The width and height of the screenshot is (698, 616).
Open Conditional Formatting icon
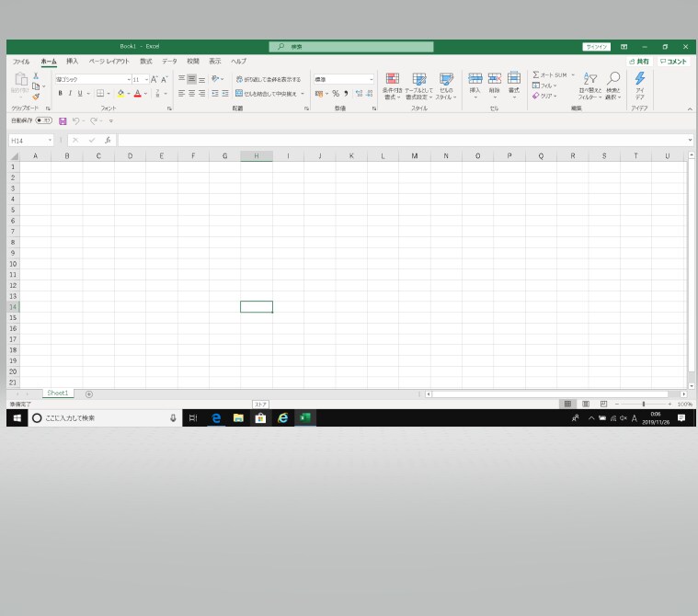(x=392, y=79)
